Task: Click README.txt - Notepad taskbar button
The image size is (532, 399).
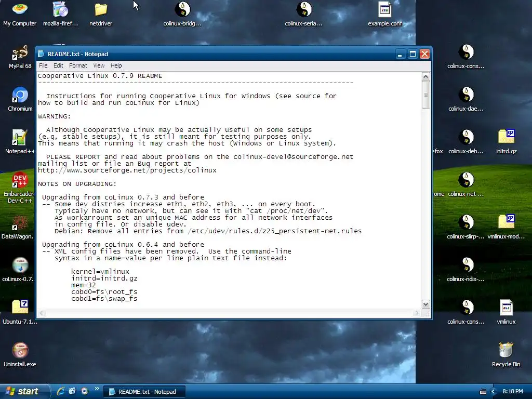Action: click(144, 392)
